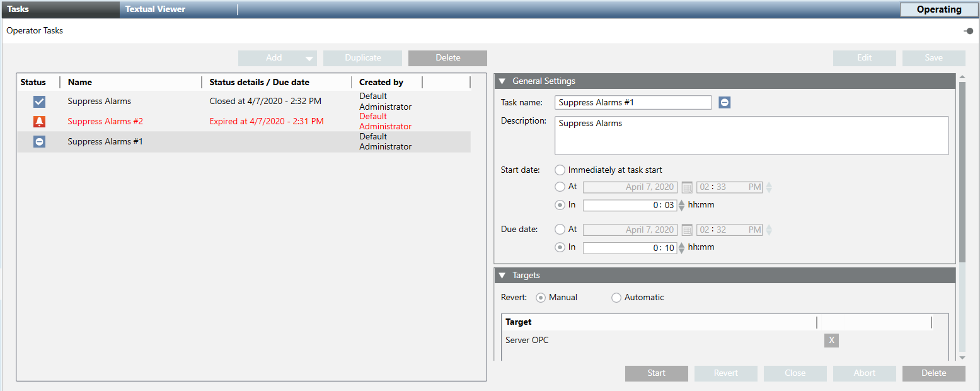This screenshot has height=391, width=980.
Task: Click the vertical scrollbar of the settings panel
Action: (961, 170)
